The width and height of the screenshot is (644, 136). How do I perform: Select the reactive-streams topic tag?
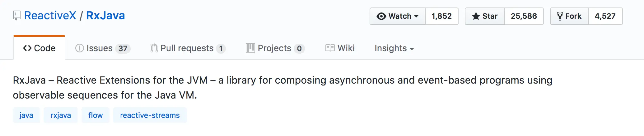pyautogui.click(x=150, y=115)
